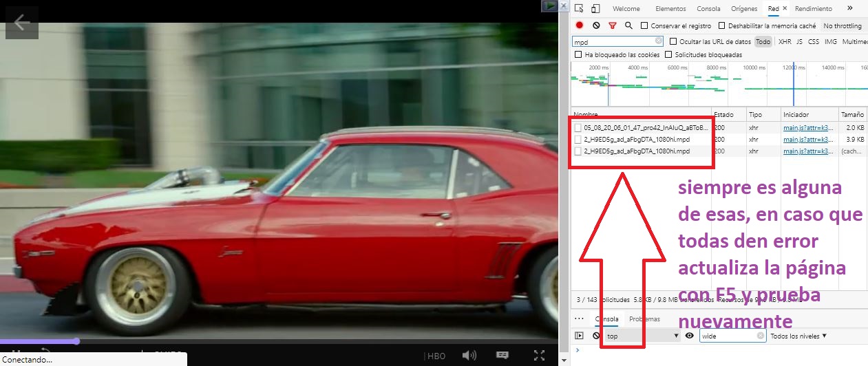
Task: Open the Elementos tab
Action: 670,8
